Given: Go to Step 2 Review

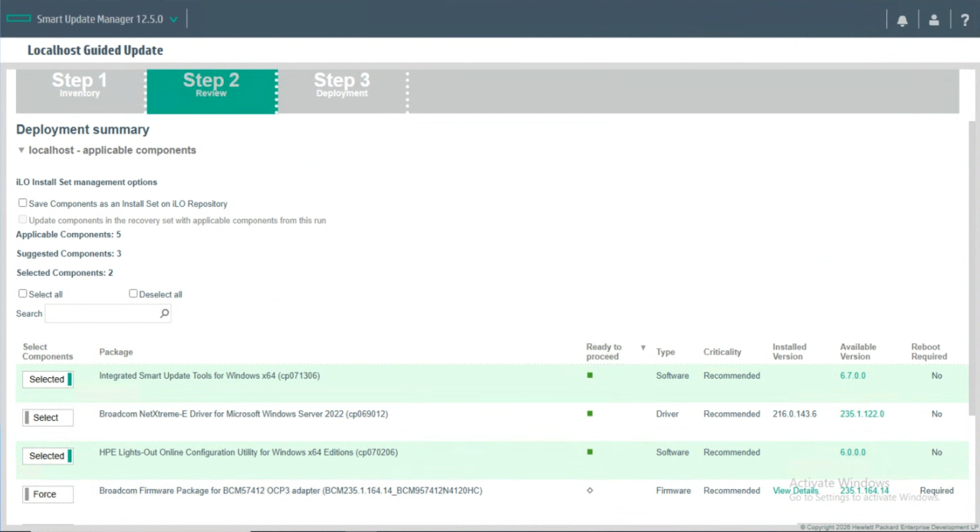Looking at the screenshot, I should tap(211, 91).
